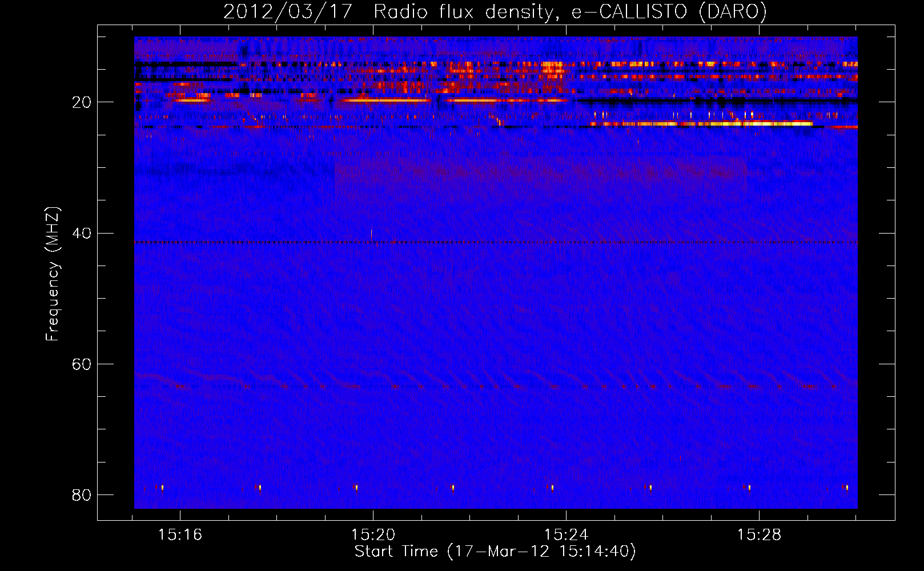Click the 20 frequency tick label

(82, 102)
